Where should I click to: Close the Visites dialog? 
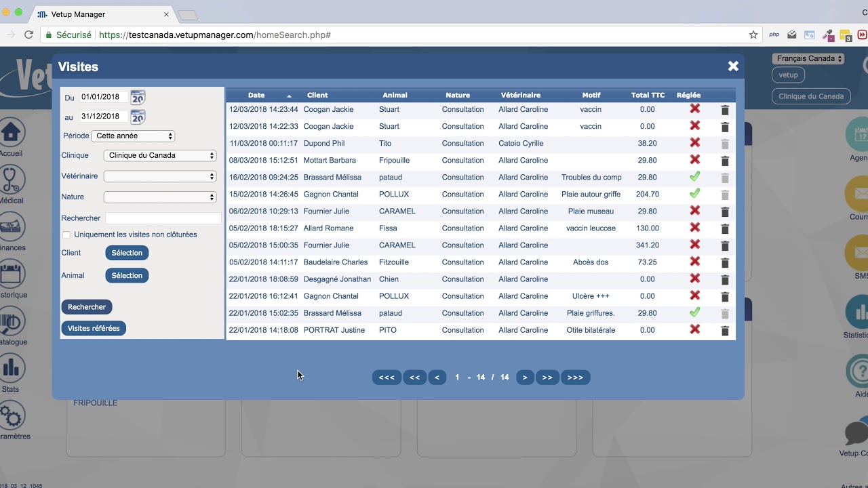pyautogui.click(x=733, y=66)
